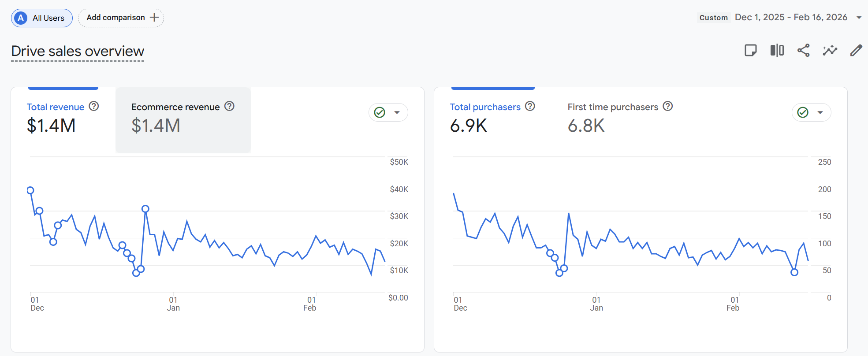Click the Drive sales overview report title
The width and height of the screenshot is (868, 356).
[78, 51]
